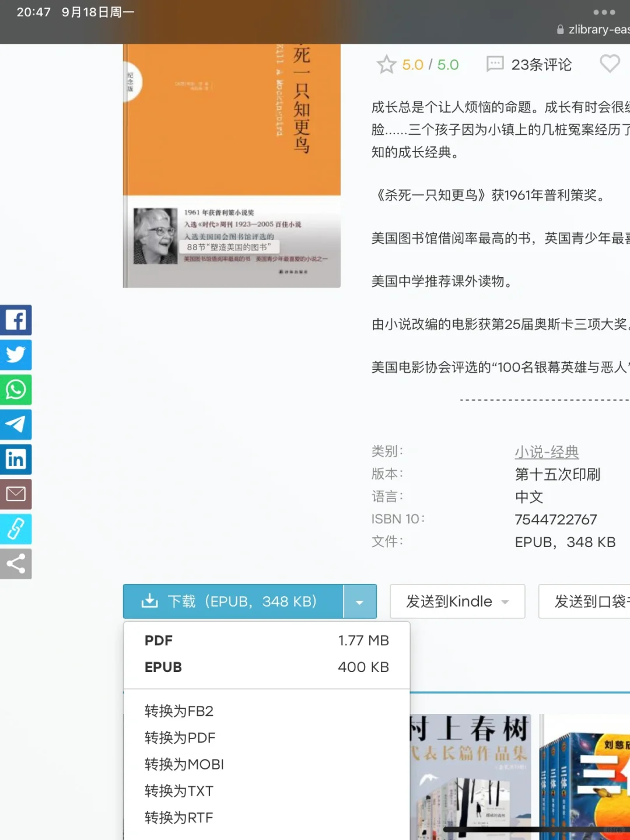The height and width of the screenshot is (840, 630).
Task: Click the 23条评论 text
Action: click(x=541, y=65)
